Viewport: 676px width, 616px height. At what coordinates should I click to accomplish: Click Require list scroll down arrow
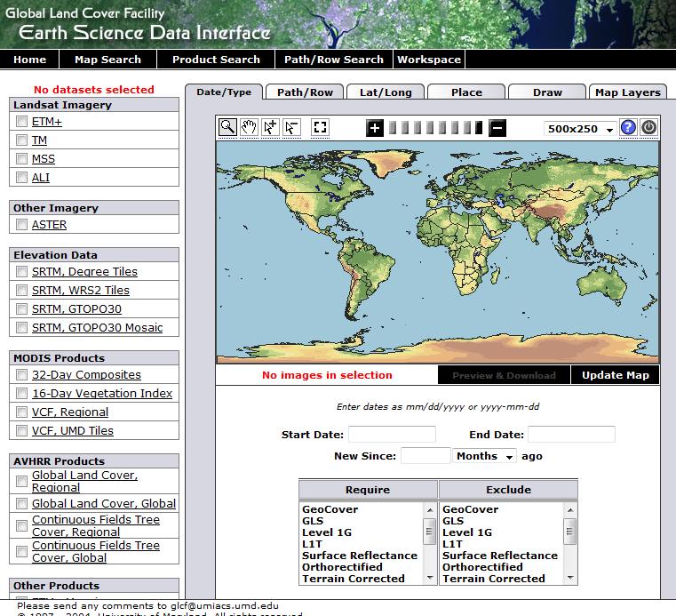pyautogui.click(x=429, y=577)
